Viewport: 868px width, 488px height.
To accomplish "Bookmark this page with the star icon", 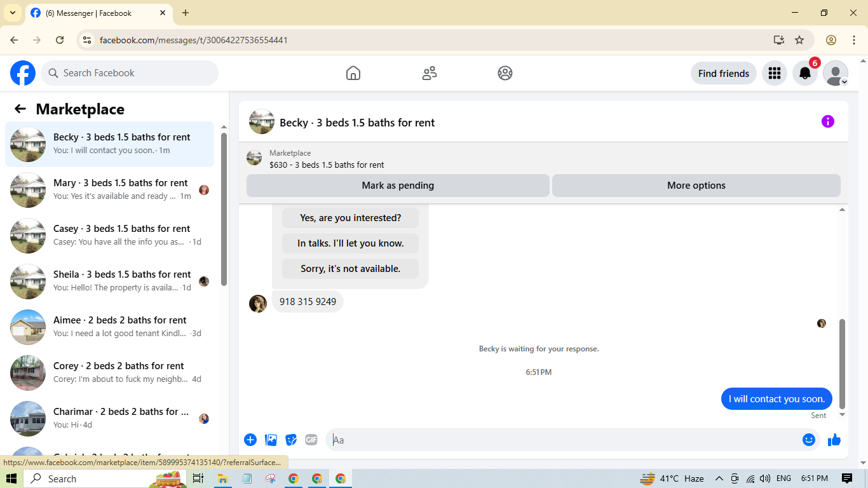I will [799, 40].
